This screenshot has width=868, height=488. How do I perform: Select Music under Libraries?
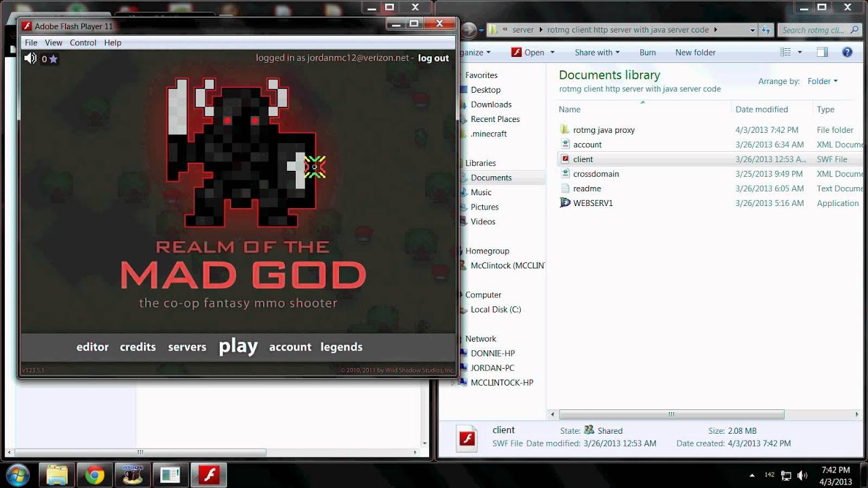tap(481, 192)
